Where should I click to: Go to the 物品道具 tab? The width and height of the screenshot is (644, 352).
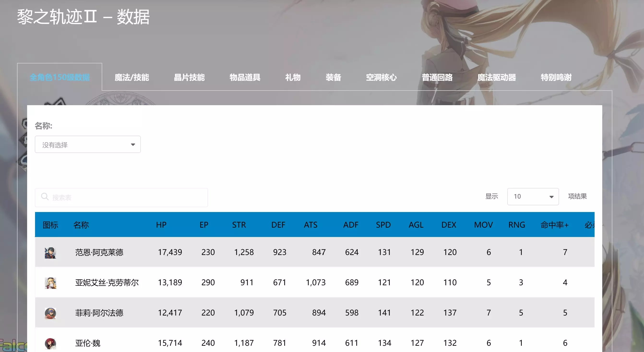tap(245, 77)
